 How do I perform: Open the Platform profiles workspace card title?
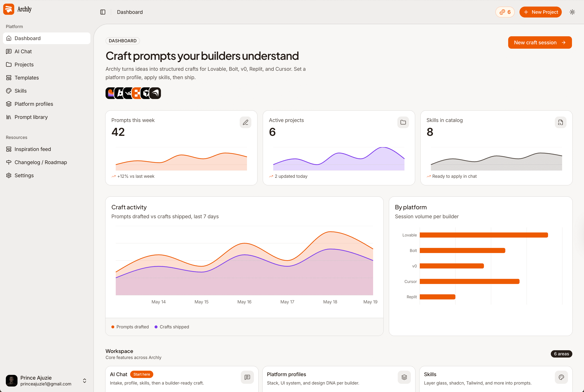(286, 374)
